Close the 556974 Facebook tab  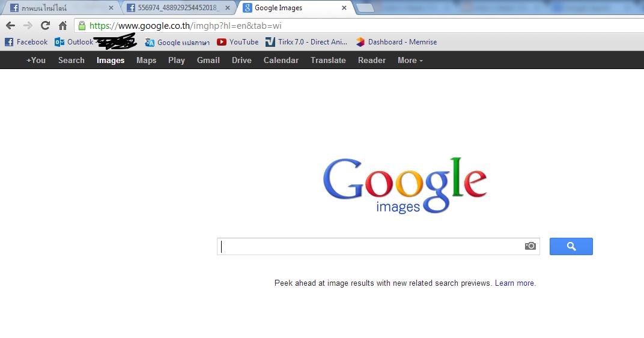coord(228,8)
